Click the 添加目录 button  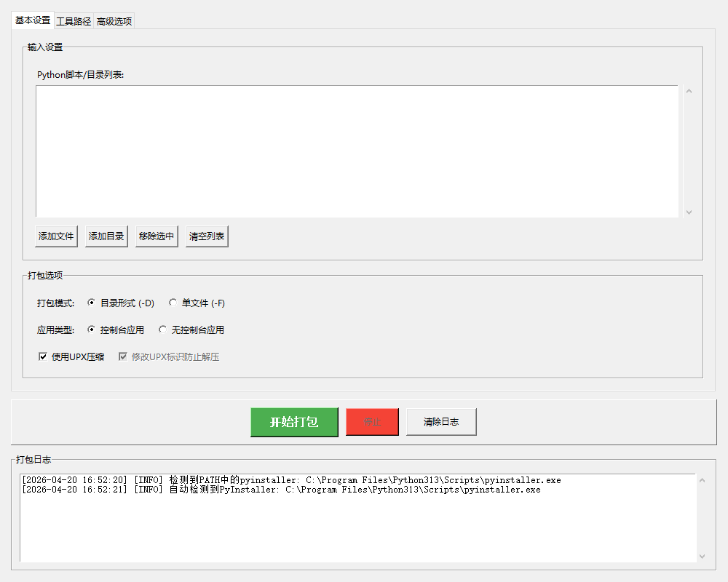click(x=106, y=235)
